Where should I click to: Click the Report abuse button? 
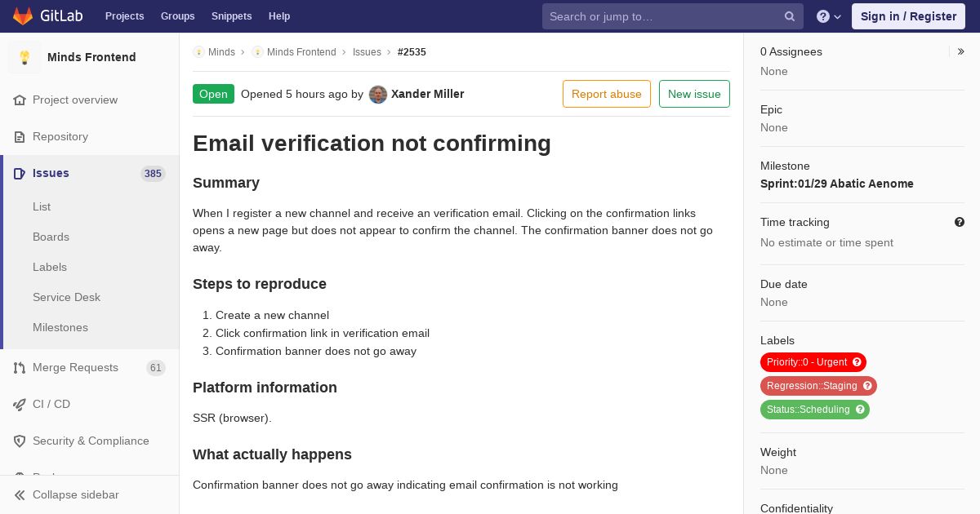(607, 94)
